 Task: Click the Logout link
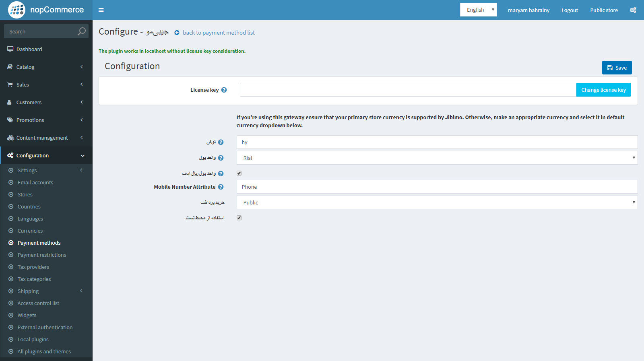(x=570, y=10)
